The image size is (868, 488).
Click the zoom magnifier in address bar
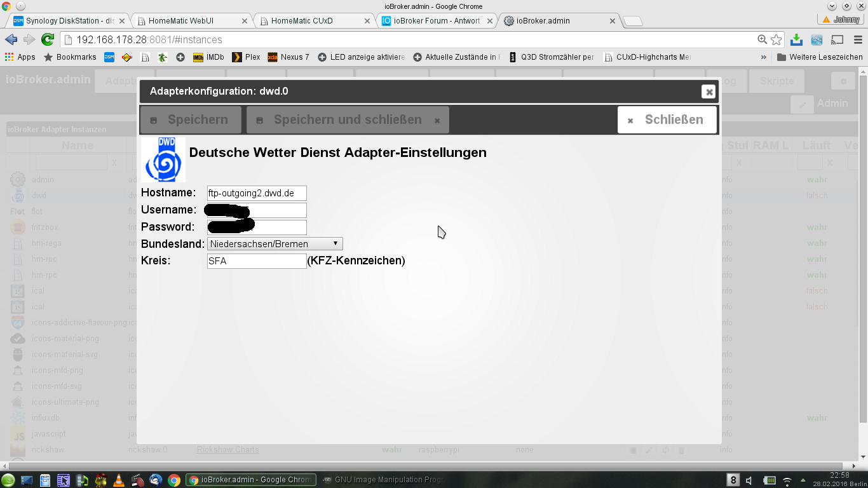(763, 39)
